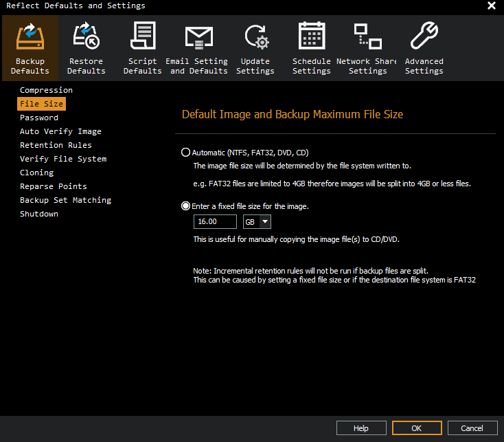Open Email Setting and Defaults

point(199,48)
